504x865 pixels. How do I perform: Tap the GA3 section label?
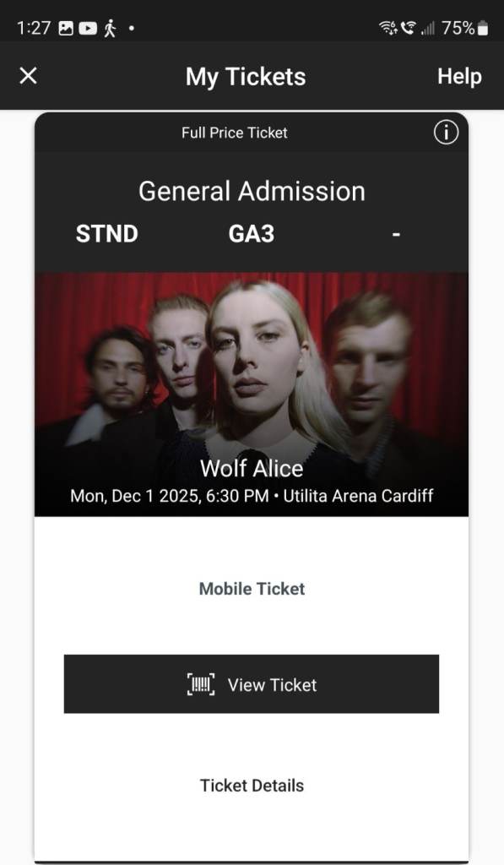coord(252,234)
